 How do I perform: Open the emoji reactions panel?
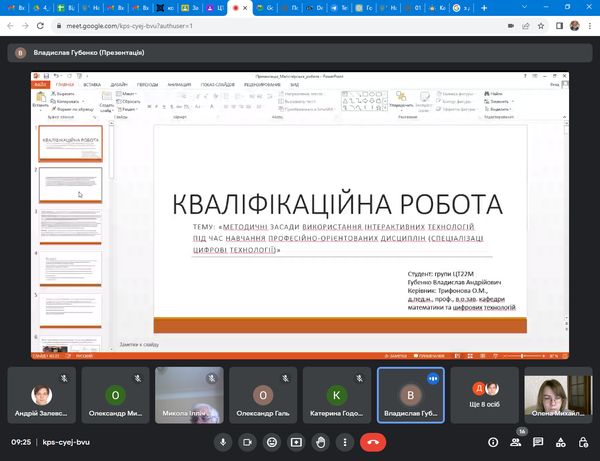[271, 441]
